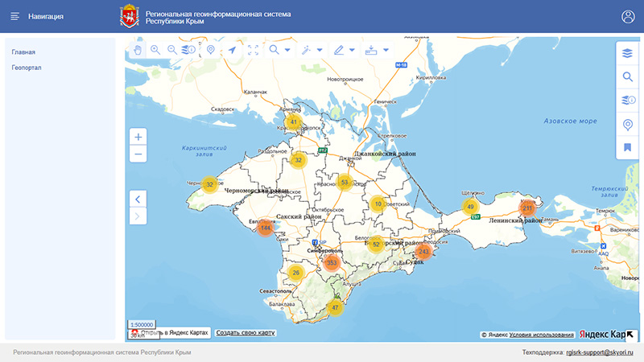Select the pan hand tool
This screenshot has width=644, height=362.
click(x=138, y=50)
